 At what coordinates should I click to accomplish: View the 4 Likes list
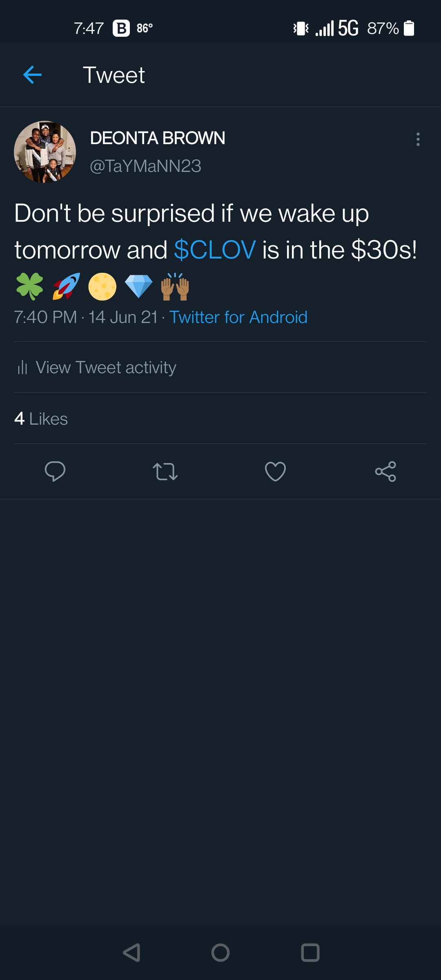click(x=41, y=419)
